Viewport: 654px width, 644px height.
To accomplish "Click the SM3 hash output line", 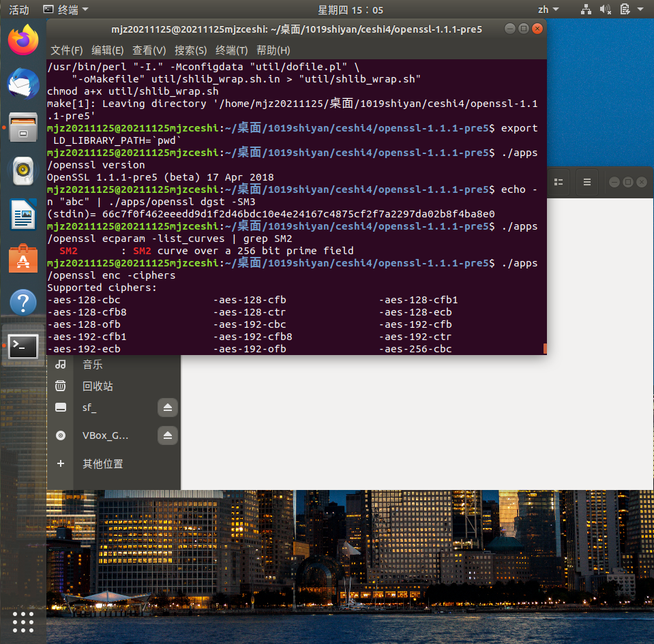I will pos(271,214).
